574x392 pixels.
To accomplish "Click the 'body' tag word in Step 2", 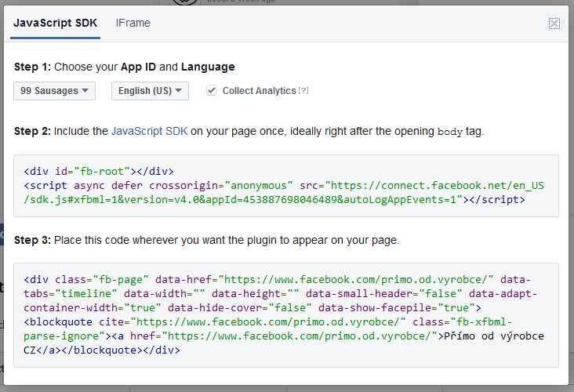I will 450,132.
